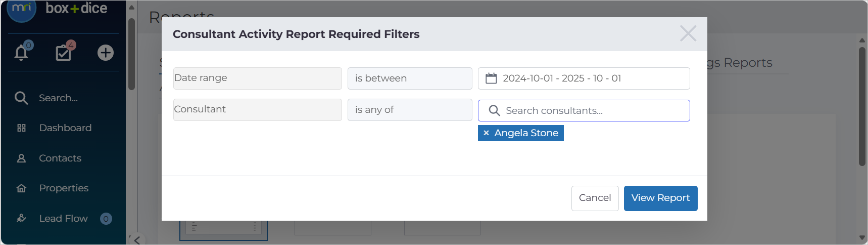Click the Properties house icon

click(x=21, y=188)
